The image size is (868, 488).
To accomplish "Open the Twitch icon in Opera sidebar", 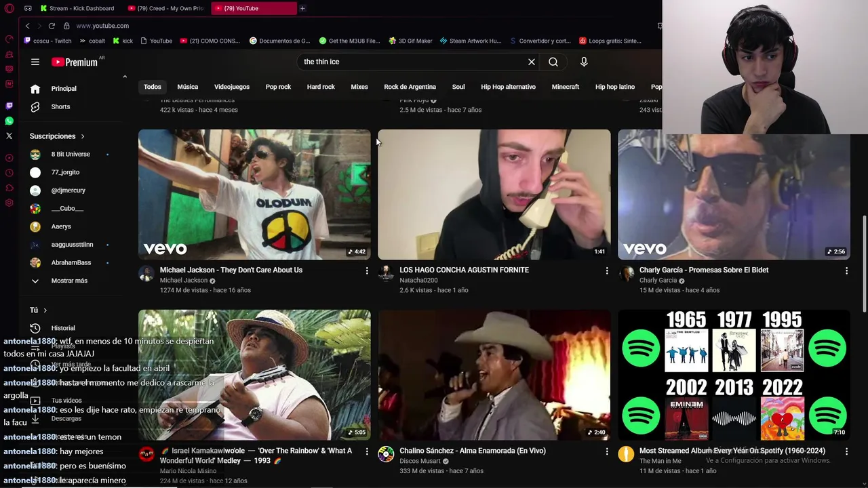I will 9,106.
